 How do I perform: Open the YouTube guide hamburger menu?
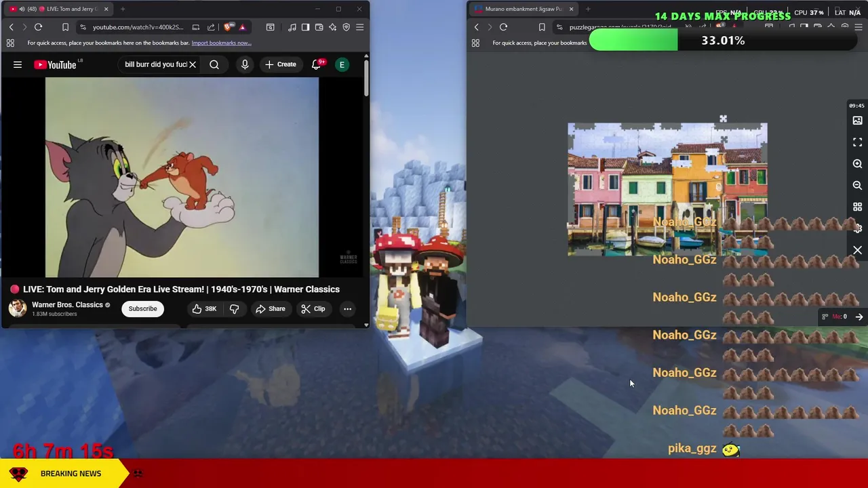pyautogui.click(x=18, y=64)
